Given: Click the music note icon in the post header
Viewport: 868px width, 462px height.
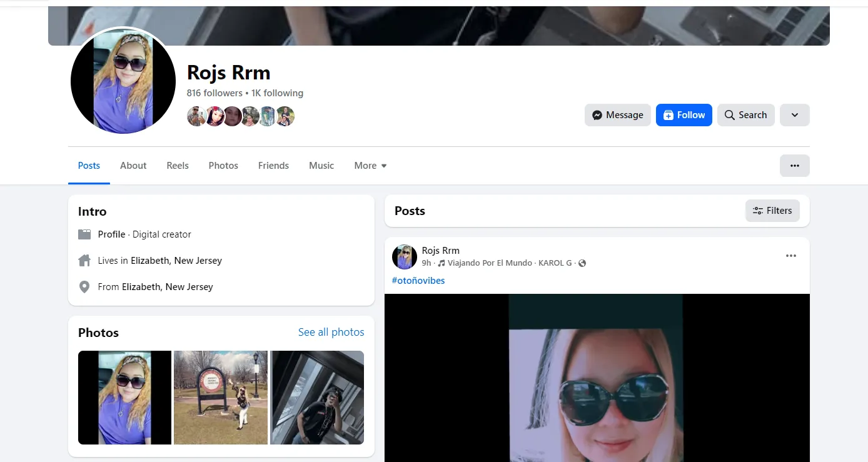Looking at the screenshot, I should pyautogui.click(x=442, y=263).
